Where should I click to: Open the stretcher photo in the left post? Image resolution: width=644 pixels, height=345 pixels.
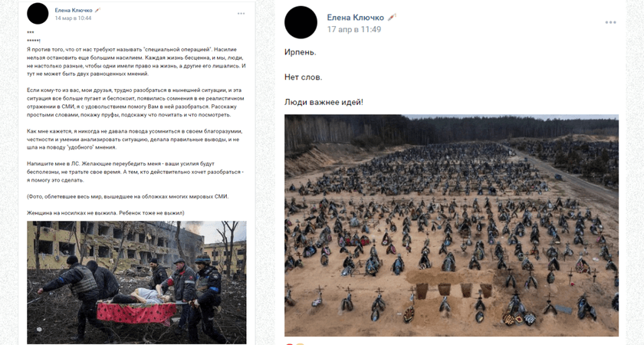coord(136,283)
